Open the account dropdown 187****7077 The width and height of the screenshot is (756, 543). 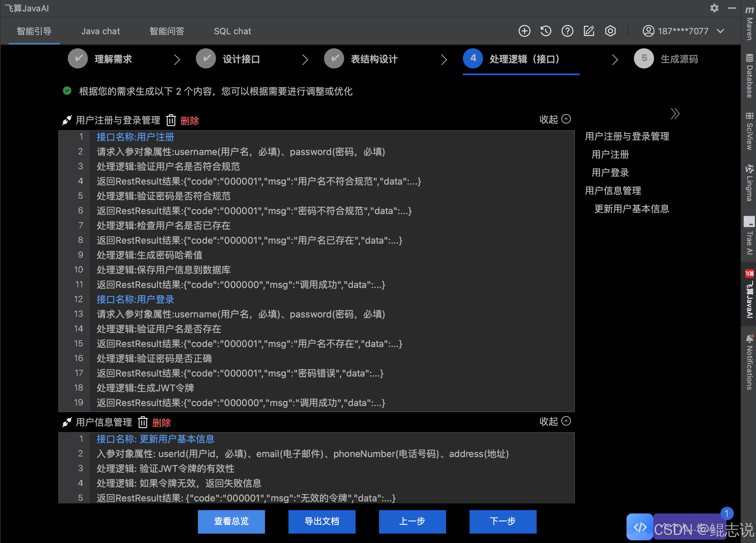pyautogui.click(x=684, y=31)
